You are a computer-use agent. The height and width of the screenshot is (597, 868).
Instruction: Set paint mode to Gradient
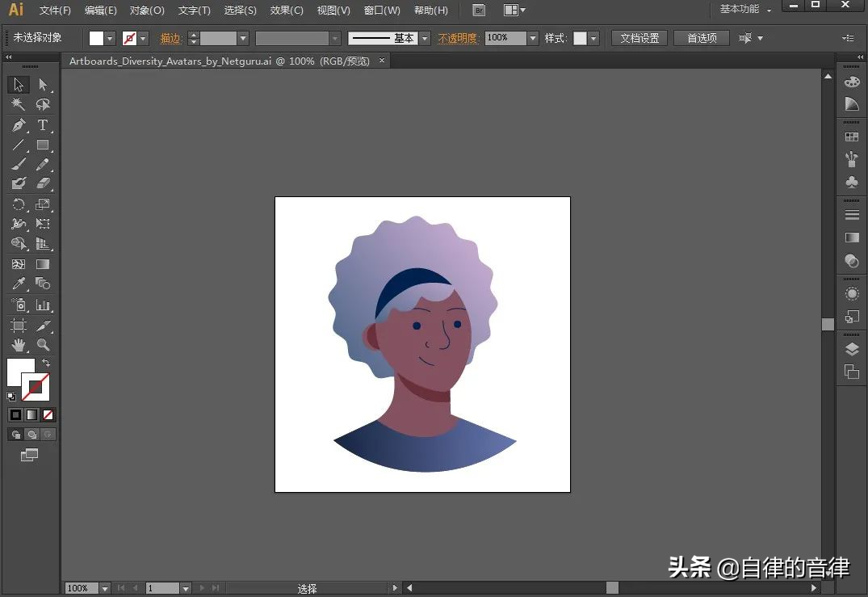tap(32, 414)
